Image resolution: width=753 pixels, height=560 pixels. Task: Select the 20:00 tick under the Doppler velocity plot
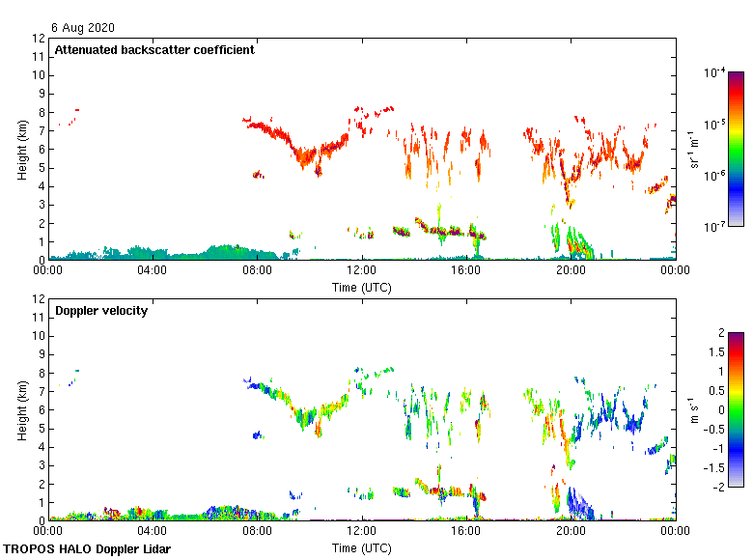pos(571,531)
